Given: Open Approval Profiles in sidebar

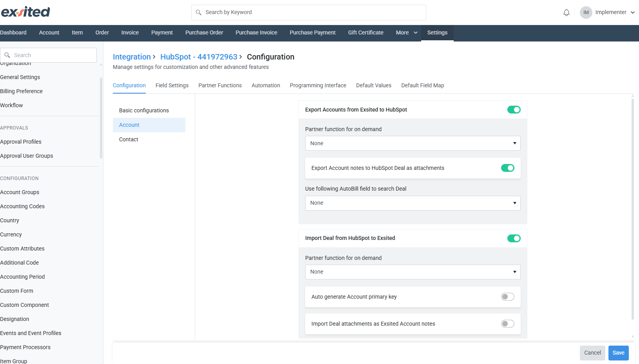Looking at the screenshot, I should coord(20,142).
